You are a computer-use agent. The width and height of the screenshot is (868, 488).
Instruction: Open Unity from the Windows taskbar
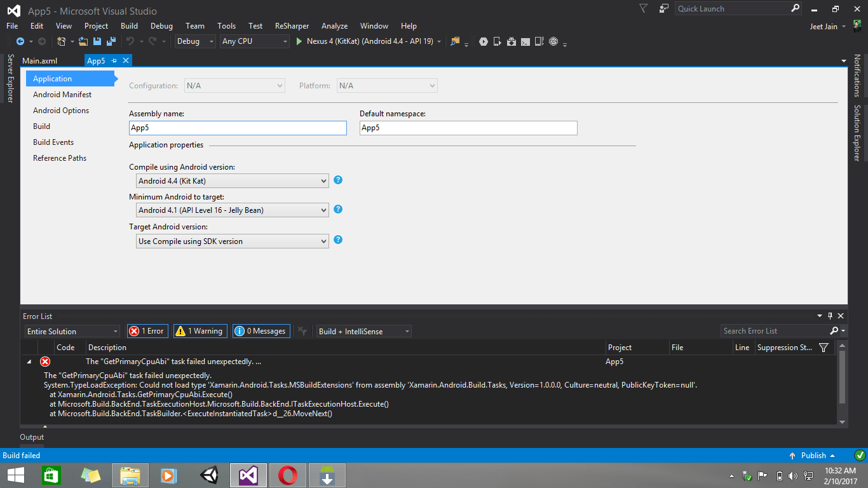[x=209, y=475]
